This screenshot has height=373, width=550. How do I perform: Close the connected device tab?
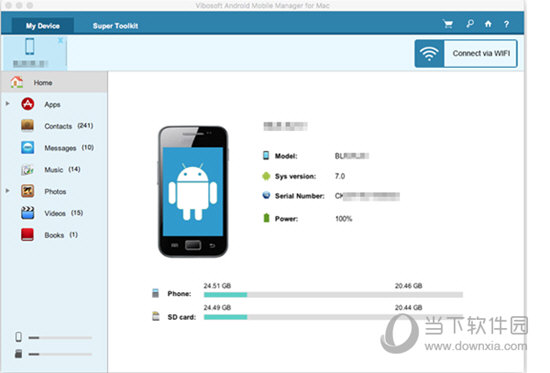[x=60, y=40]
